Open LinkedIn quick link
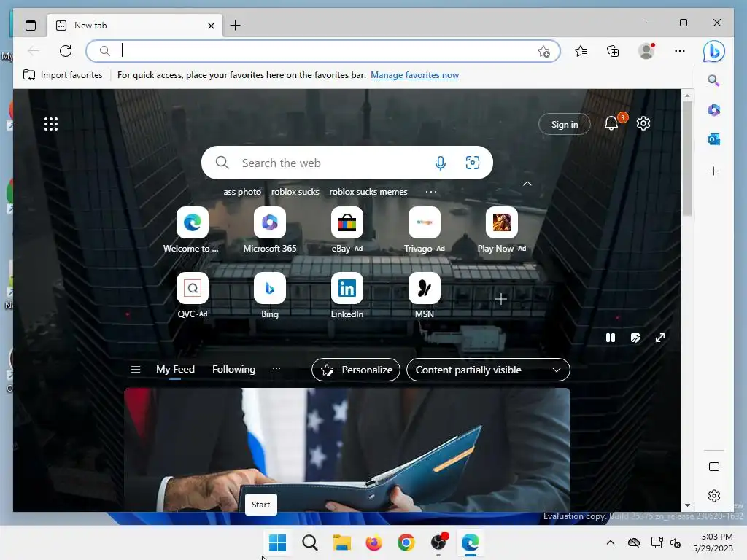 347,295
